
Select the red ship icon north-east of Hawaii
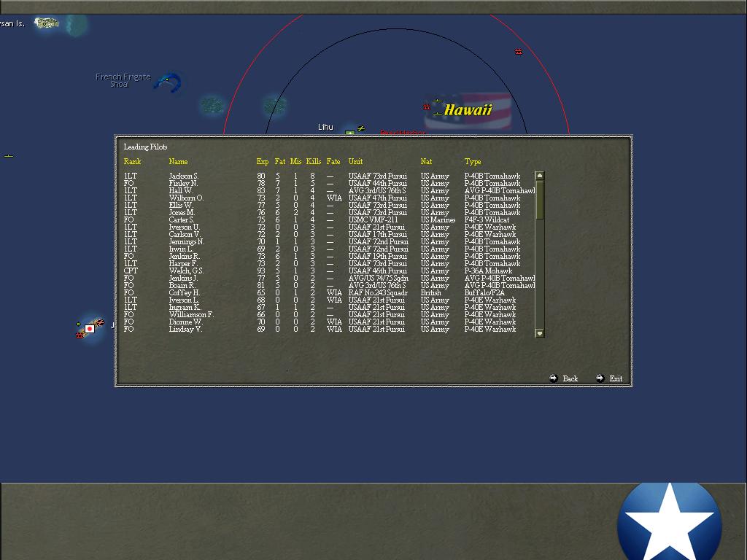519,52
